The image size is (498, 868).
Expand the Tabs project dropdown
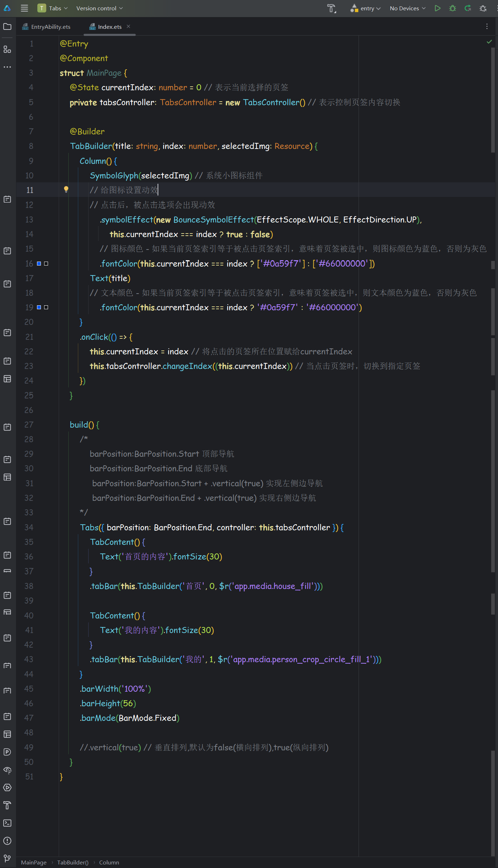(x=53, y=8)
